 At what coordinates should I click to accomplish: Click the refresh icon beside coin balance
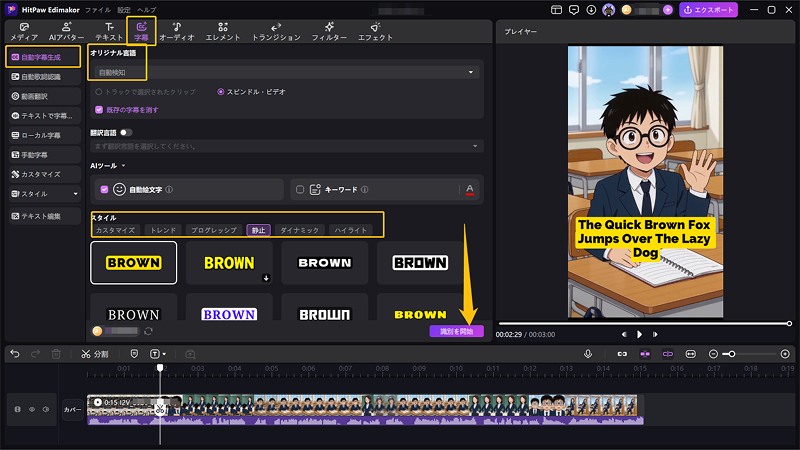pos(149,331)
